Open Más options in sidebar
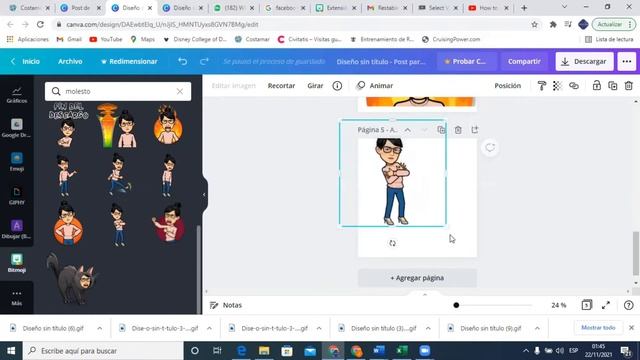Image resolution: width=640 pixels, height=360 pixels. tap(17, 298)
